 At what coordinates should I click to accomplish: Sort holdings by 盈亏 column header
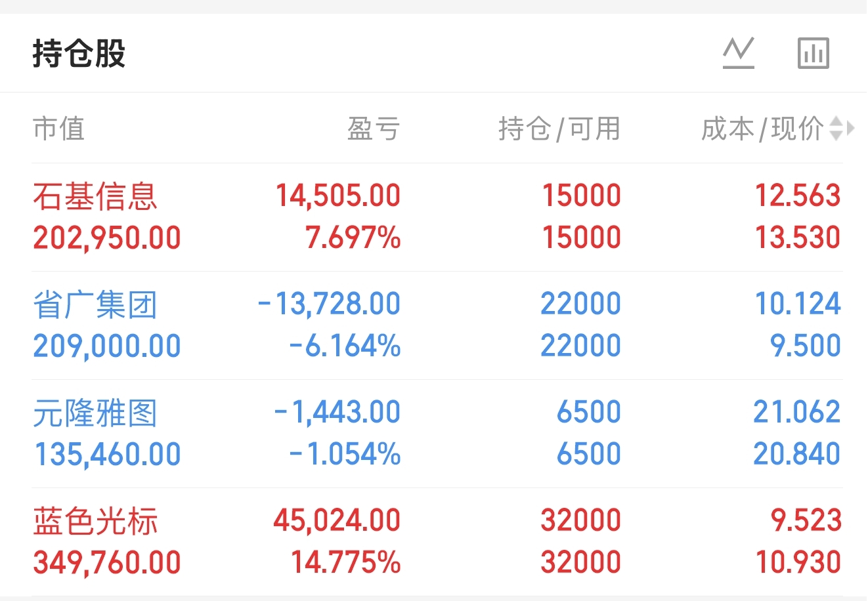coord(373,129)
